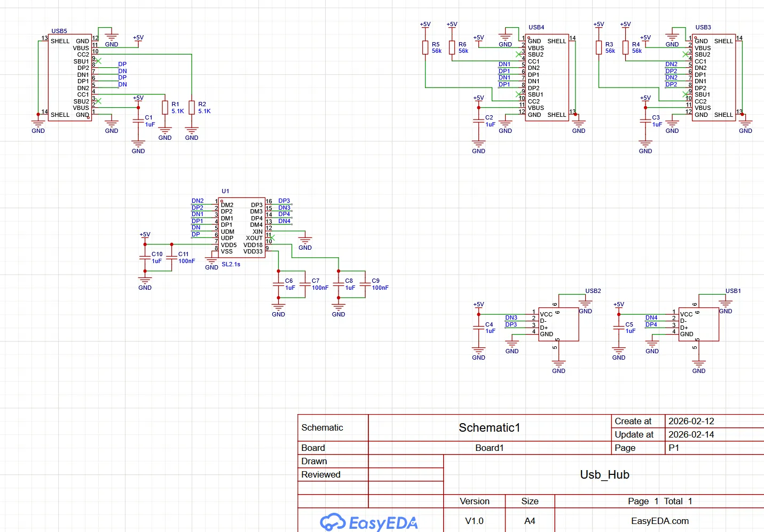Click the DN4 net label at U1 pin 13
Screen dimensions: 764x532
point(284,221)
